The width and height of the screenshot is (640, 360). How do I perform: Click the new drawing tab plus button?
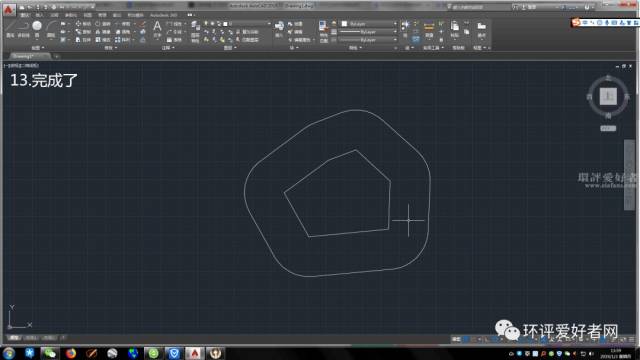57,56
